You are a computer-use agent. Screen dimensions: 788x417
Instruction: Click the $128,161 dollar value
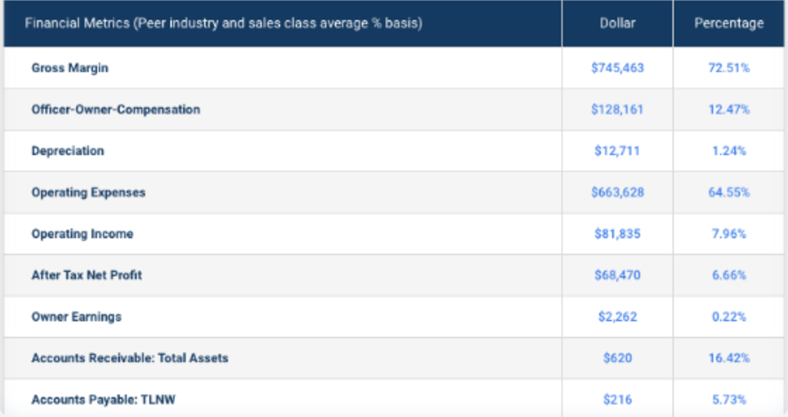617,109
